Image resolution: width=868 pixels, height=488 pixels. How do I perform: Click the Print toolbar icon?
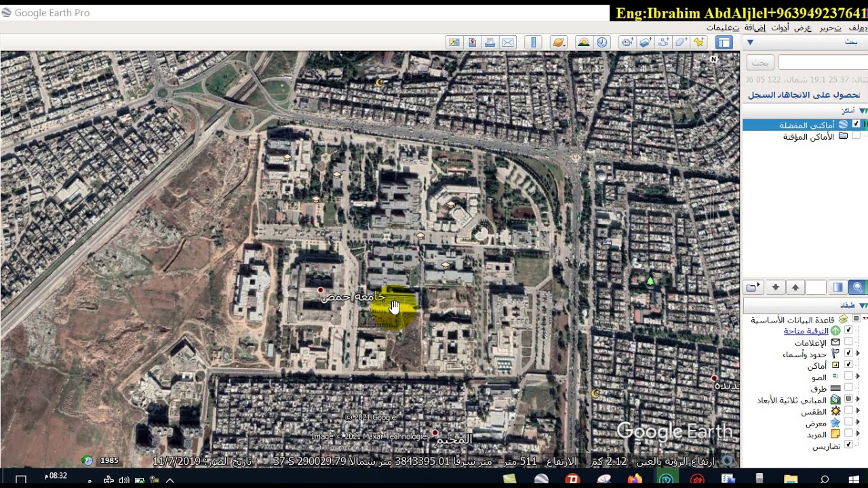pyautogui.click(x=490, y=42)
